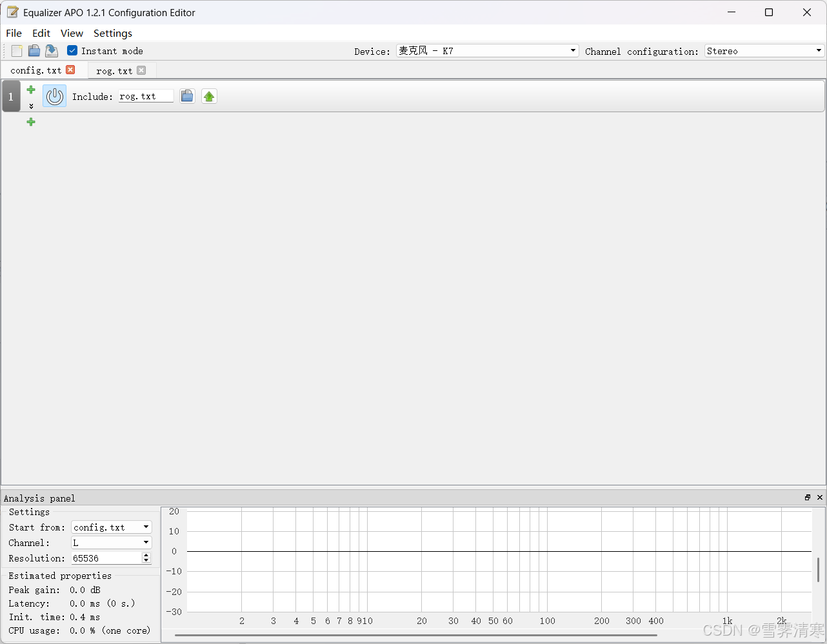Open rog.txt with the green arrow
This screenshot has height=644, width=827.
[x=209, y=95]
